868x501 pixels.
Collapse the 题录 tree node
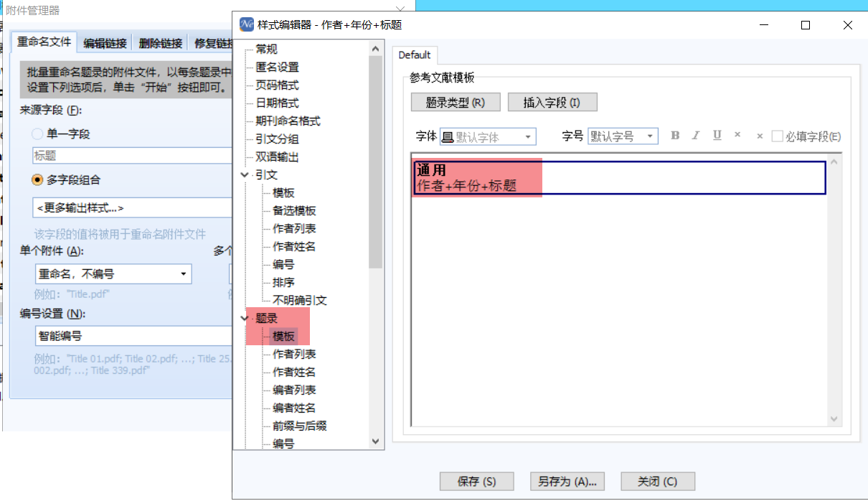(x=245, y=318)
